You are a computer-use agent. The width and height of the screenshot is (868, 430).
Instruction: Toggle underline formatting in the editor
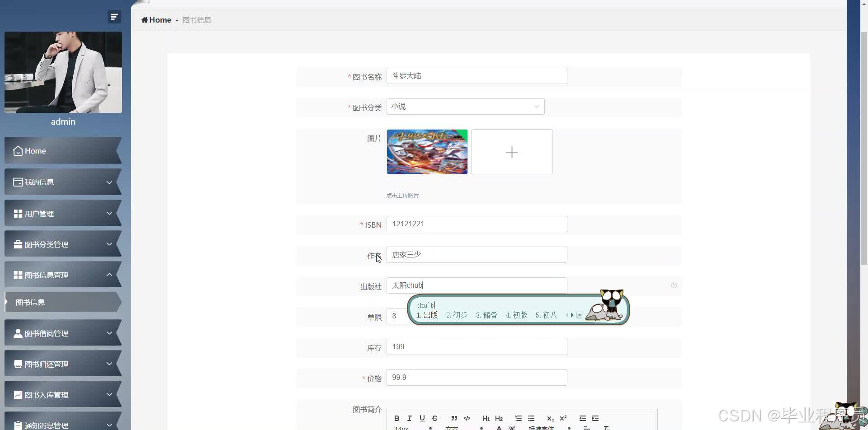(x=422, y=418)
